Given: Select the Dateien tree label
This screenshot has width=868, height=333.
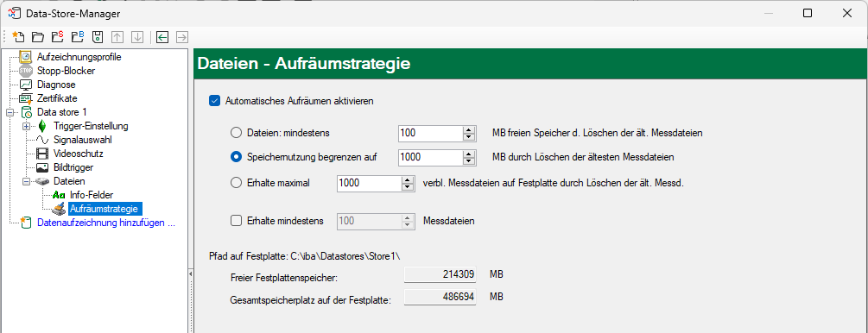Looking at the screenshot, I should [69, 181].
